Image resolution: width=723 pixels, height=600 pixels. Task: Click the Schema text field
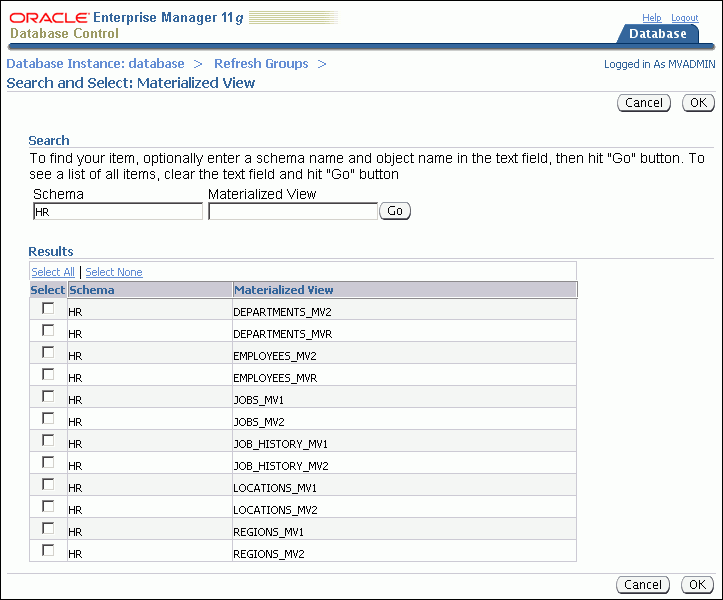click(117, 212)
